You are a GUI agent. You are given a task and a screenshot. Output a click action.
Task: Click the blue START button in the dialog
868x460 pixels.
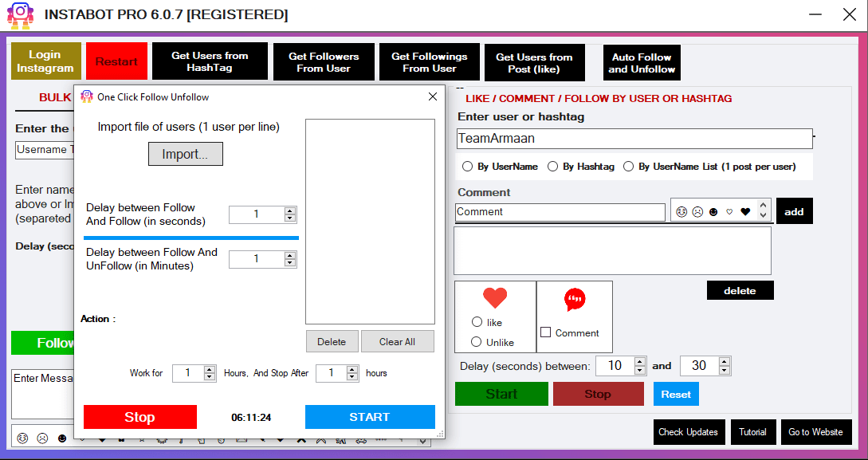[x=370, y=417]
